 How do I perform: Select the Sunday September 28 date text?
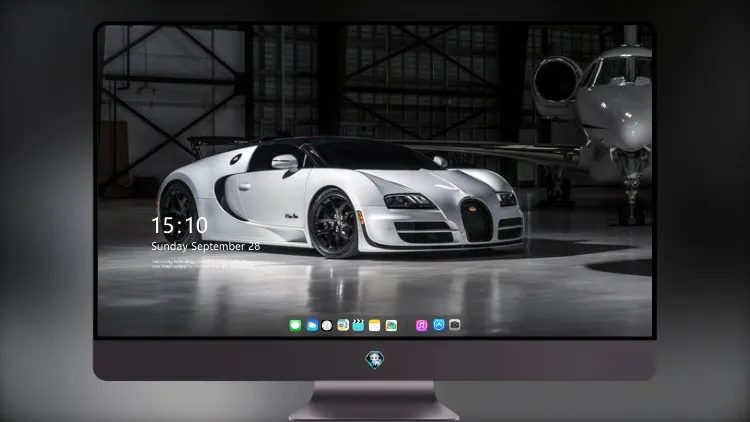click(206, 246)
